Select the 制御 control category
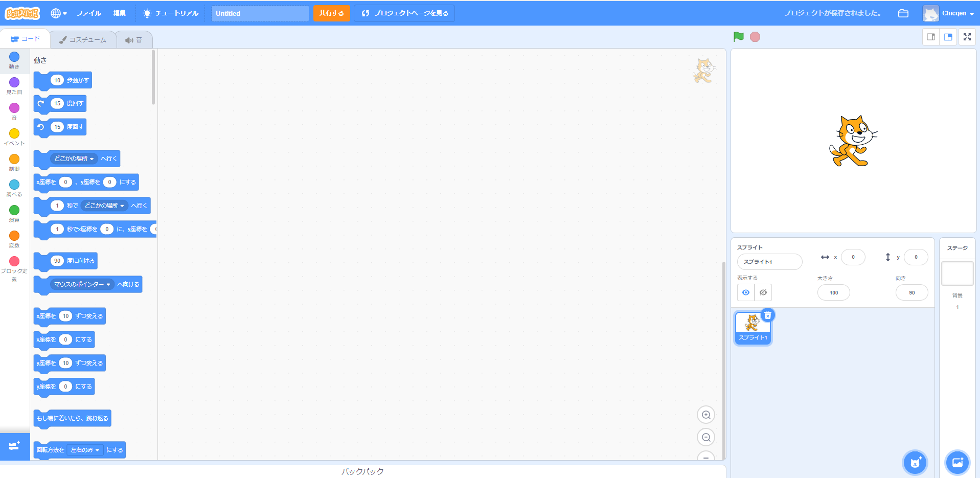Viewport: 980px width, 478px height. pyautogui.click(x=14, y=162)
